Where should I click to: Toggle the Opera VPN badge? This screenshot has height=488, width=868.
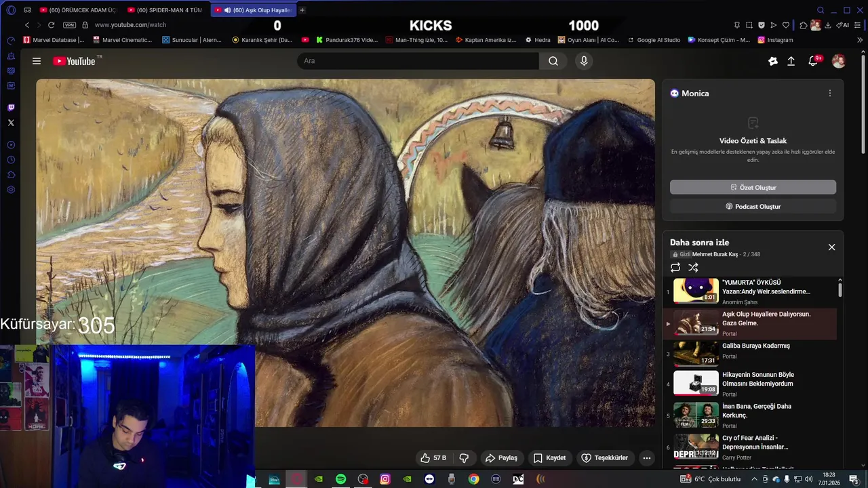click(x=69, y=25)
